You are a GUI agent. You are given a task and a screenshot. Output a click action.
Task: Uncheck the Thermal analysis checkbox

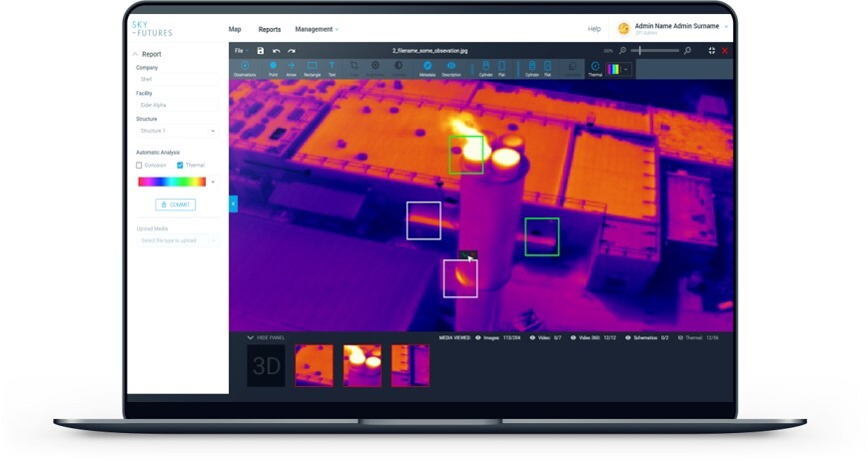click(x=180, y=165)
